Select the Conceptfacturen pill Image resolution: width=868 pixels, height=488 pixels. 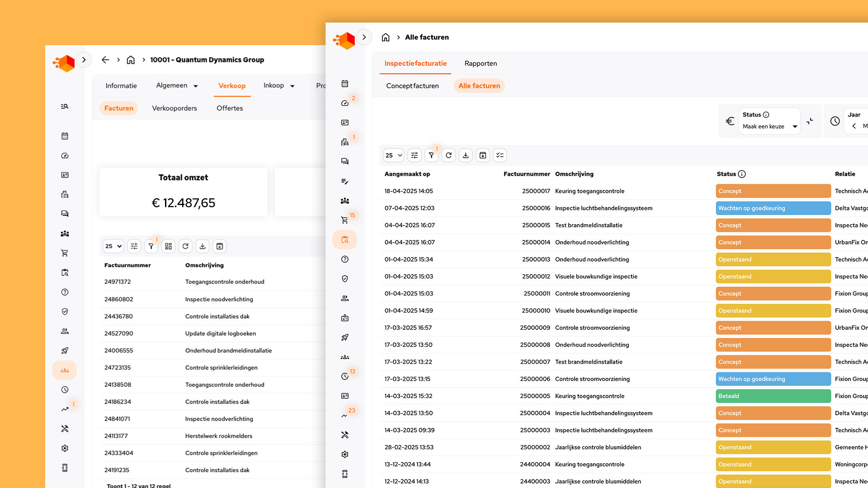[412, 86]
